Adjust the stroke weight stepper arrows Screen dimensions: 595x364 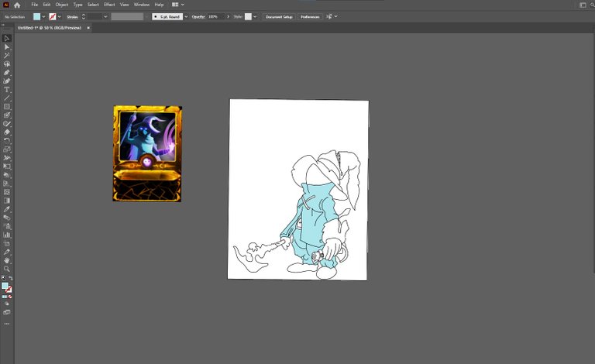click(x=84, y=17)
